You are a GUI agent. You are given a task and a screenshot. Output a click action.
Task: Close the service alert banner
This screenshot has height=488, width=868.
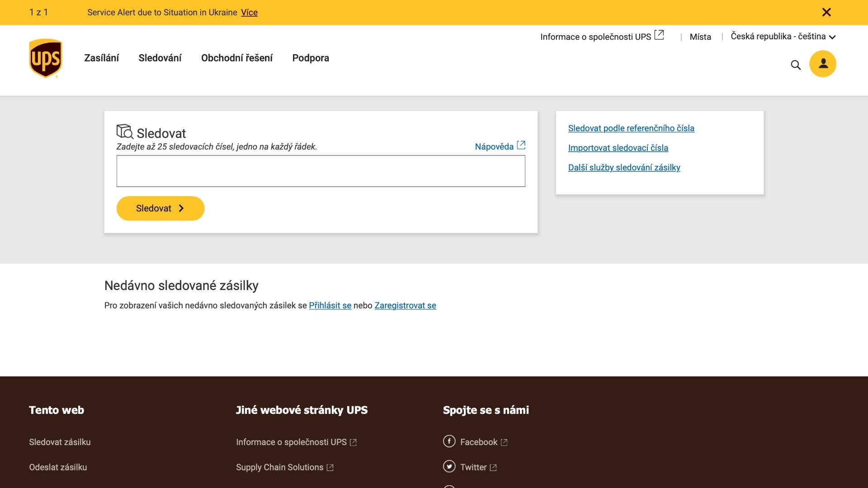click(826, 12)
